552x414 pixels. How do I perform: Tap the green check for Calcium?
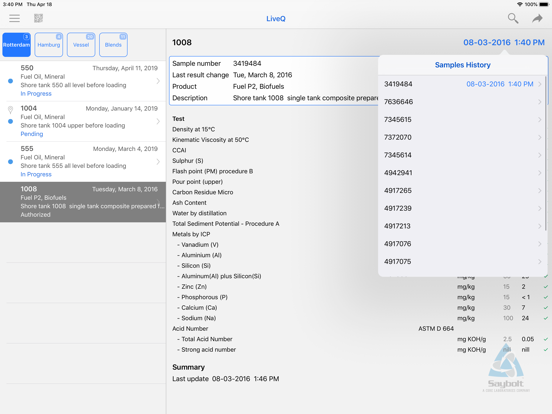[x=546, y=308]
